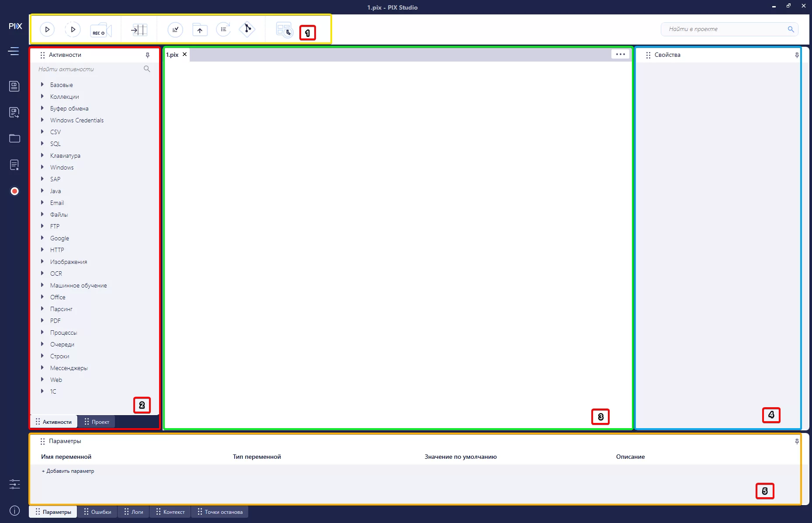
Task: Click the arrow-into-columns toolbar icon
Action: (x=139, y=30)
